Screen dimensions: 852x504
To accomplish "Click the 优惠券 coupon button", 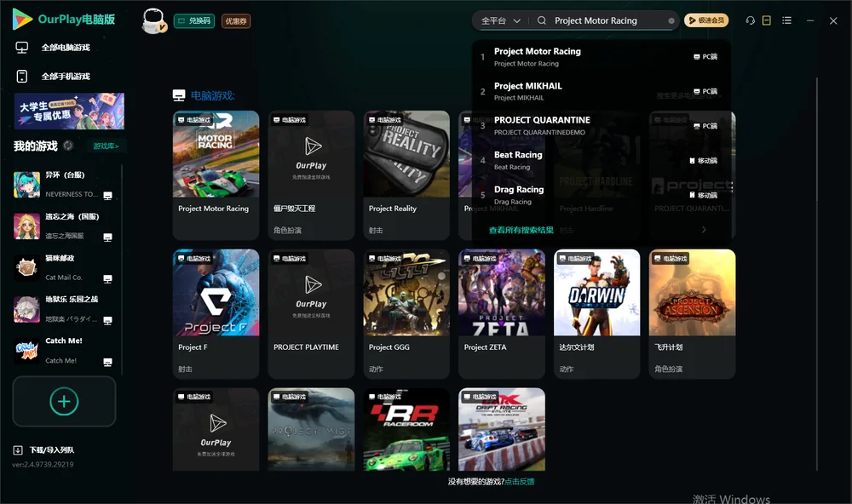I will [236, 21].
